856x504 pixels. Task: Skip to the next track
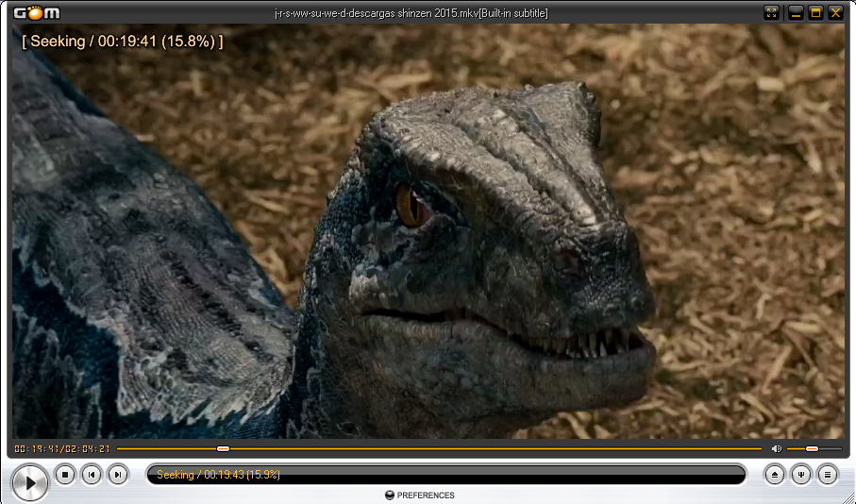[x=117, y=475]
